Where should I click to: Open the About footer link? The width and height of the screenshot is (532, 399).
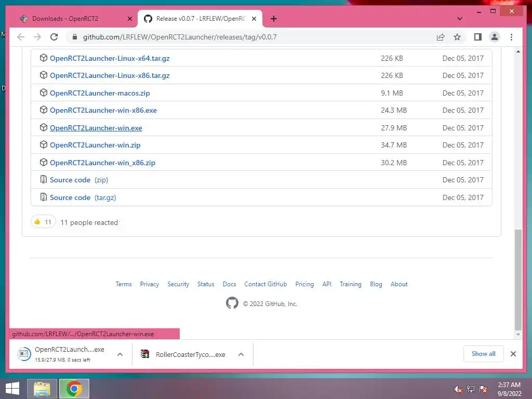tap(399, 284)
